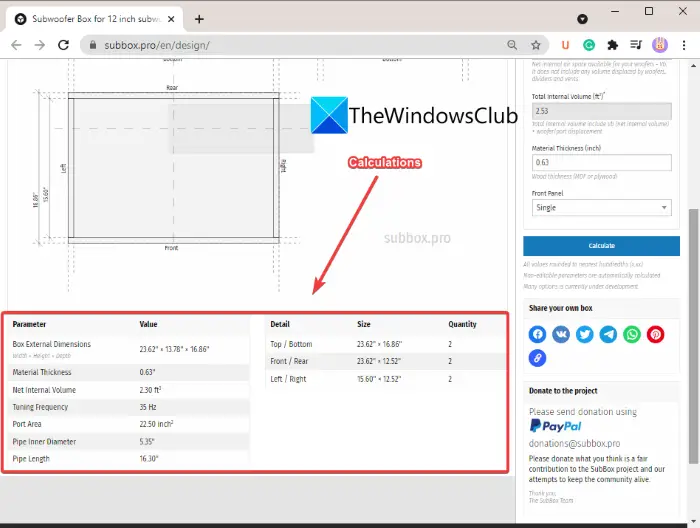
Task: Click the page's vertical scrollbar thumb
Action: pos(693,336)
